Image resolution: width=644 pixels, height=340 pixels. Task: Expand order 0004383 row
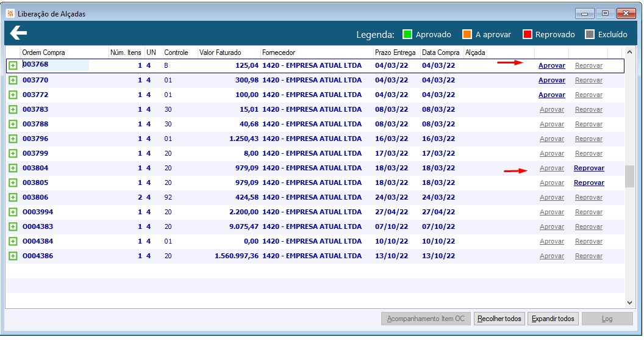pos(13,227)
